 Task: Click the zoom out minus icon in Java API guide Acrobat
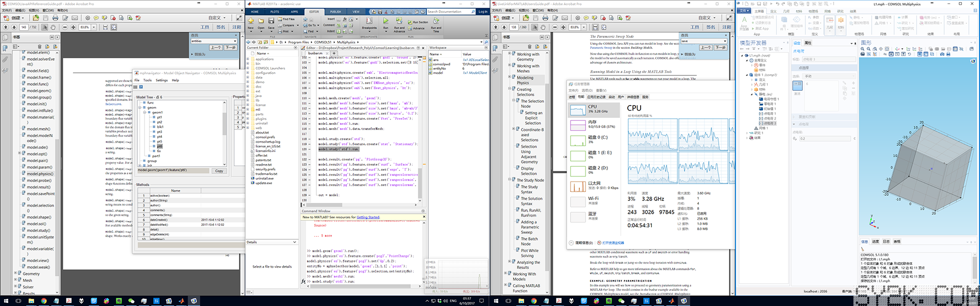[x=65, y=27]
